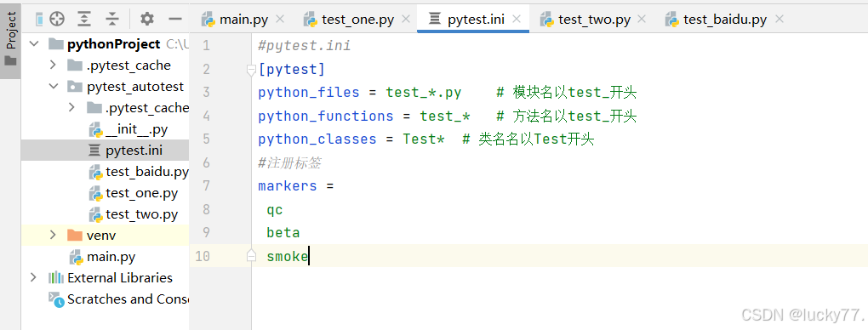Close the test_two.py tab
Image resolution: width=868 pixels, height=330 pixels.
coord(642,20)
